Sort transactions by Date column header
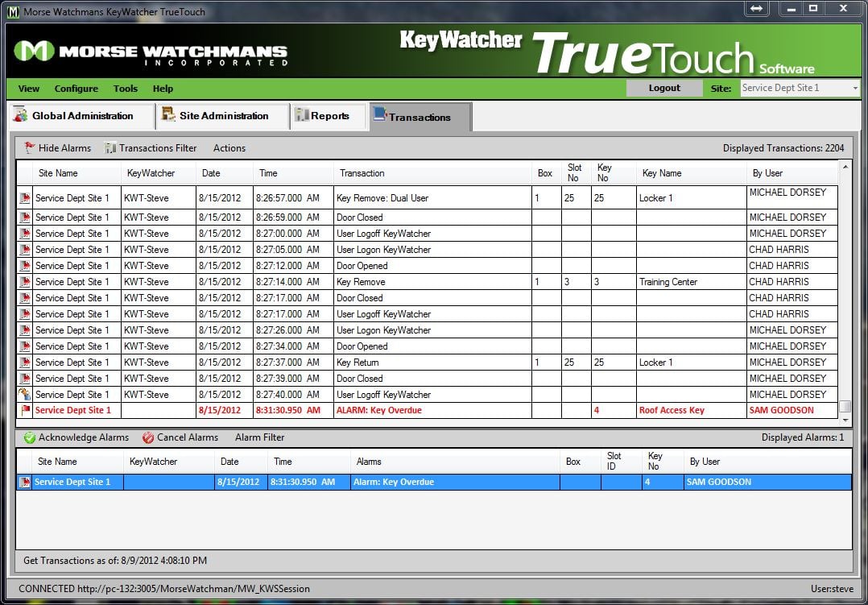The height and width of the screenshot is (605, 868). [224, 173]
